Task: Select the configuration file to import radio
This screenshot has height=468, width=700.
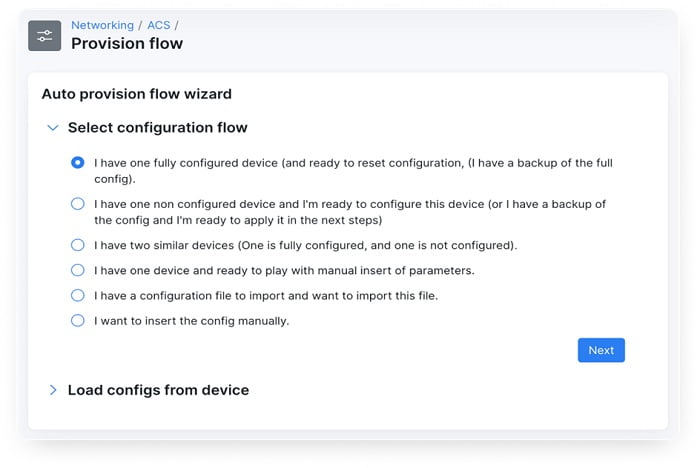Action: [77, 295]
